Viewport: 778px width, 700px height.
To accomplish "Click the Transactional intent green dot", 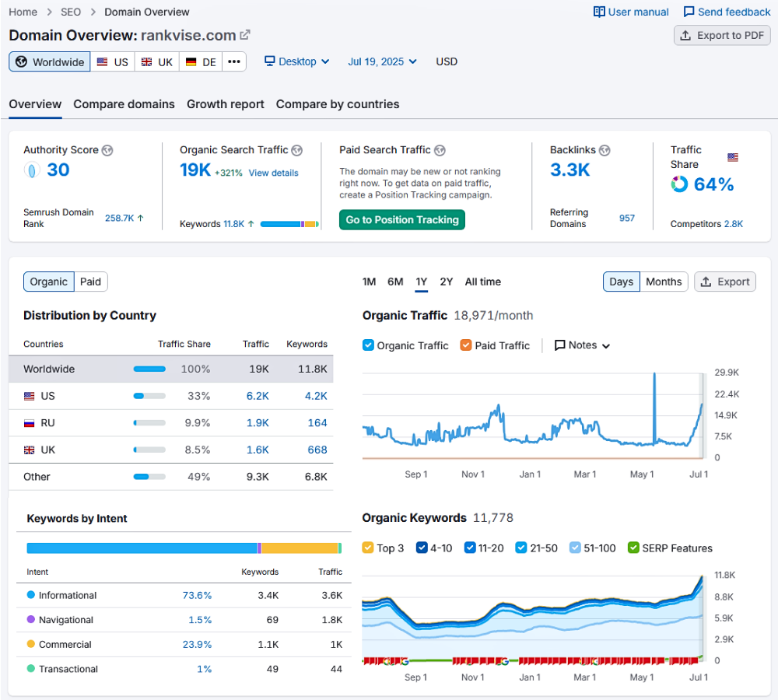I will pyautogui.click(x=31, y=668).
